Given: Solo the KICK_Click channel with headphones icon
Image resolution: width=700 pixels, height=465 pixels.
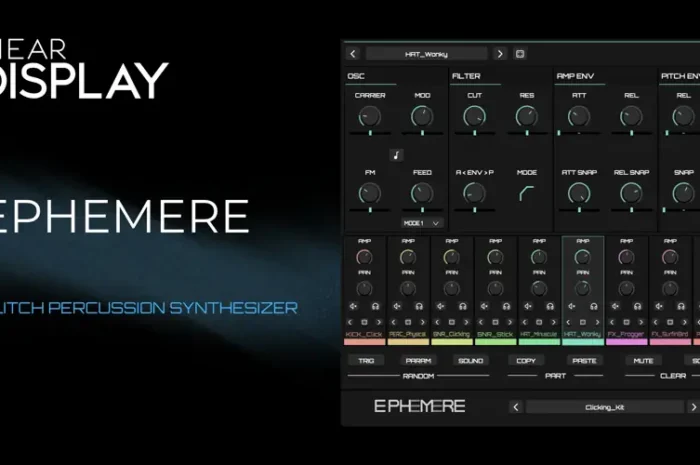Looking at the screenshot, I should click(375, 306).
